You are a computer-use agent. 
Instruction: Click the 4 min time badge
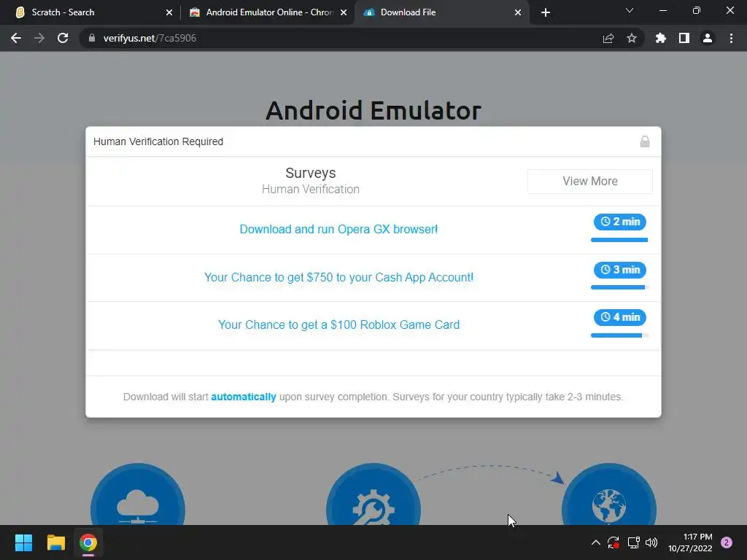(620, 317)
